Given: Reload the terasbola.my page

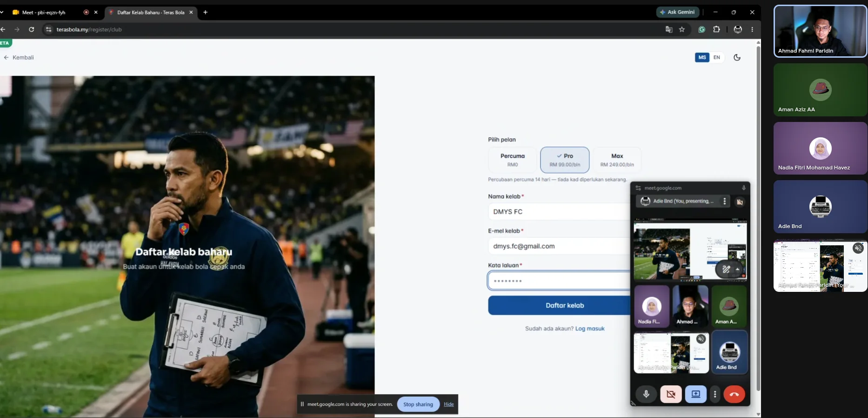Looking at the screenshot, I should point(31,29).
